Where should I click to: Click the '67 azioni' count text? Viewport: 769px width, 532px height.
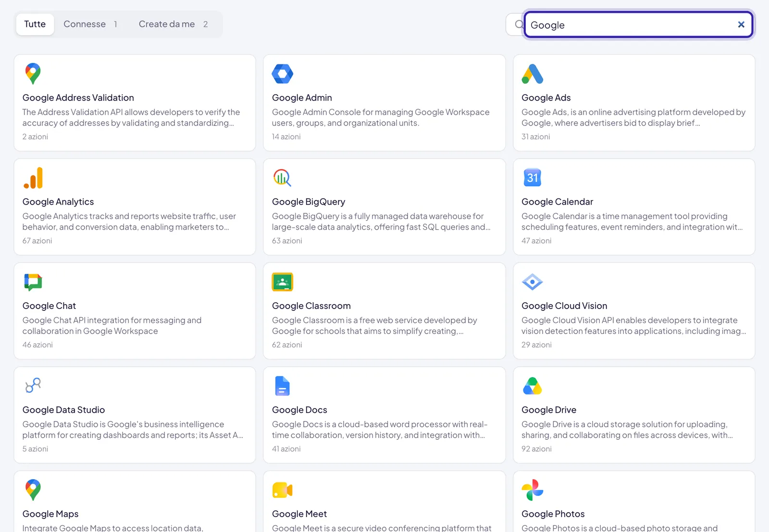pyautogui.click(x=37, y=241)
